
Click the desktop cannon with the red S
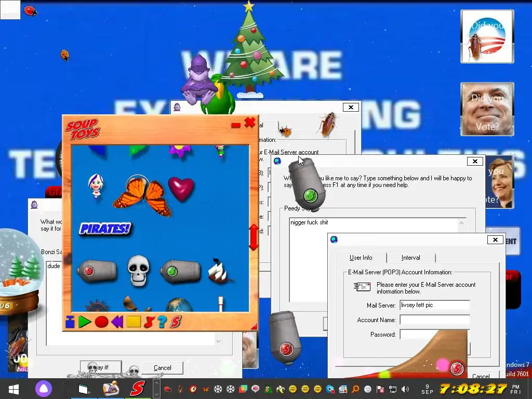(286, 338)
